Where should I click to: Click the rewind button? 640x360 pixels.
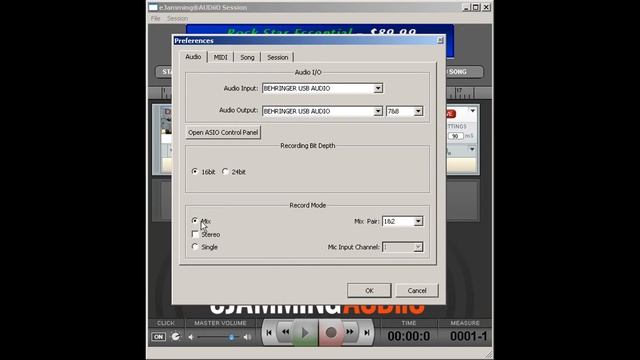tap(285, 332)
